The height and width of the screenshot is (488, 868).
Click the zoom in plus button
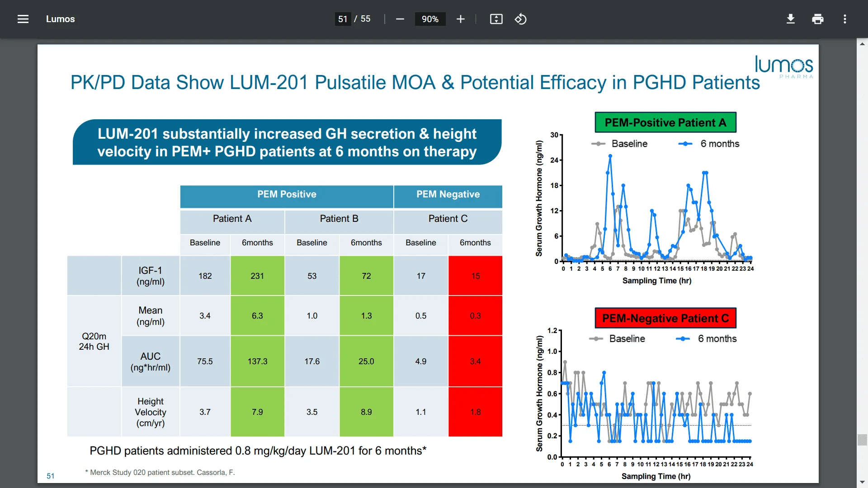[460, 19]
